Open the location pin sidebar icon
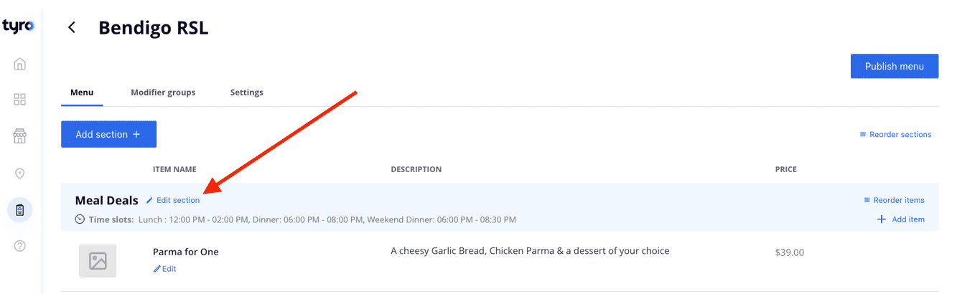This screenshot has width=980, height=294. (x=20, y=174)
